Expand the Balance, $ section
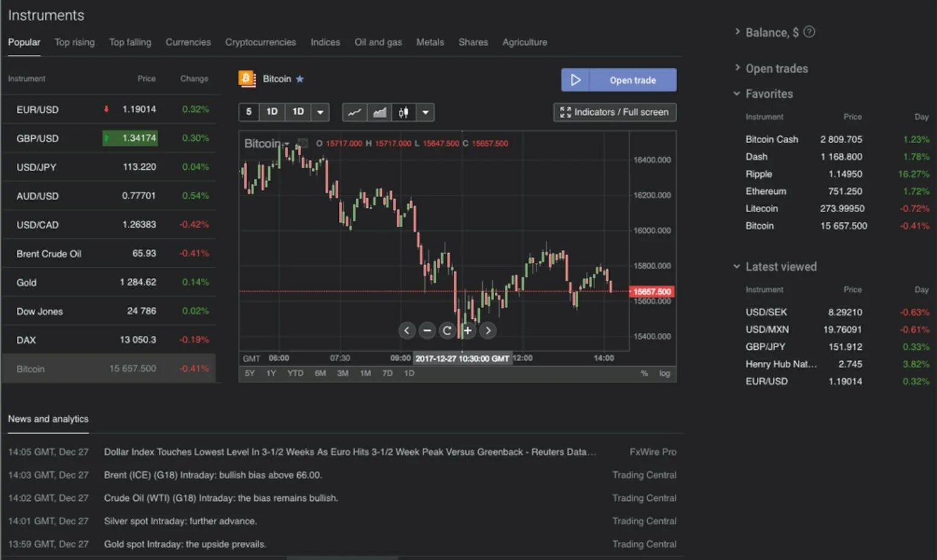937x560 pixels. (x=737, y=31)
